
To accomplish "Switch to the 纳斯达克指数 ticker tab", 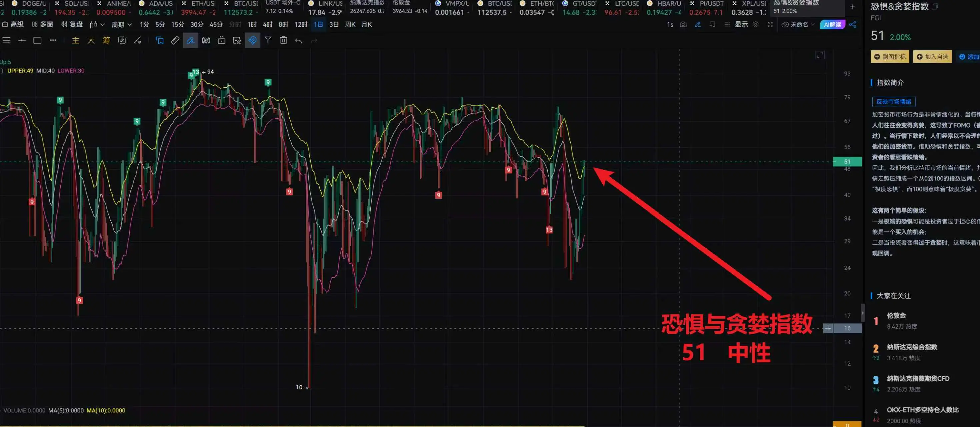I will point(367,7).
